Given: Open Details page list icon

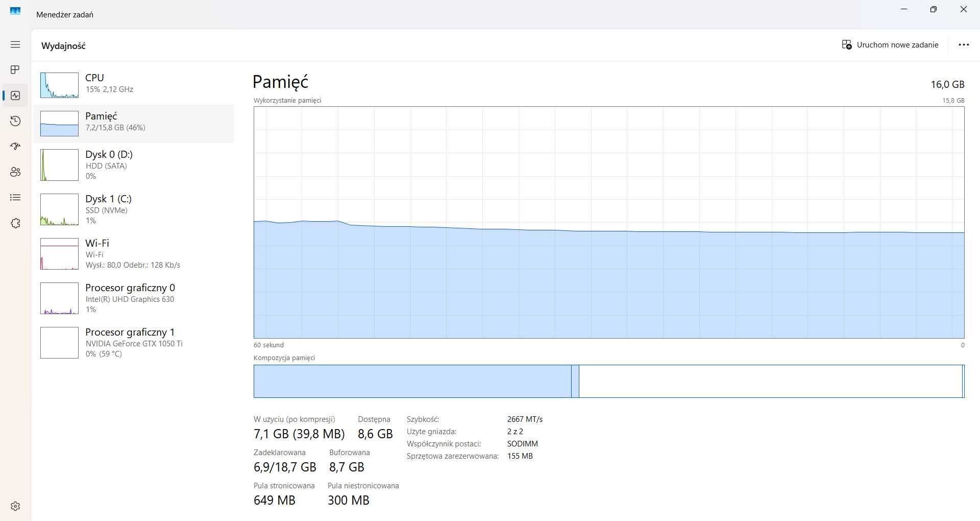Looking at the screenshot, I should 15,198.
